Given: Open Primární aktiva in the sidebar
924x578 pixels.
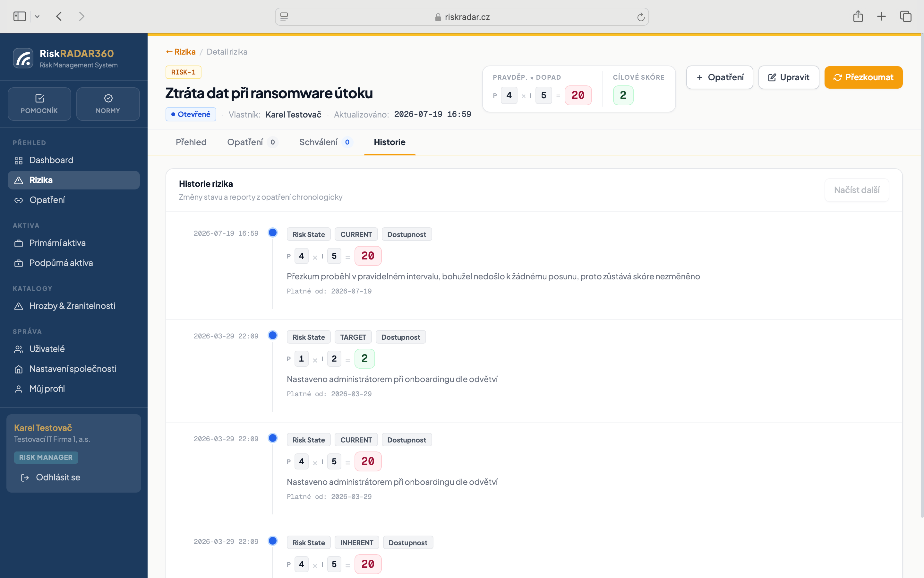Looking at the screenshot, I should 74,243.
